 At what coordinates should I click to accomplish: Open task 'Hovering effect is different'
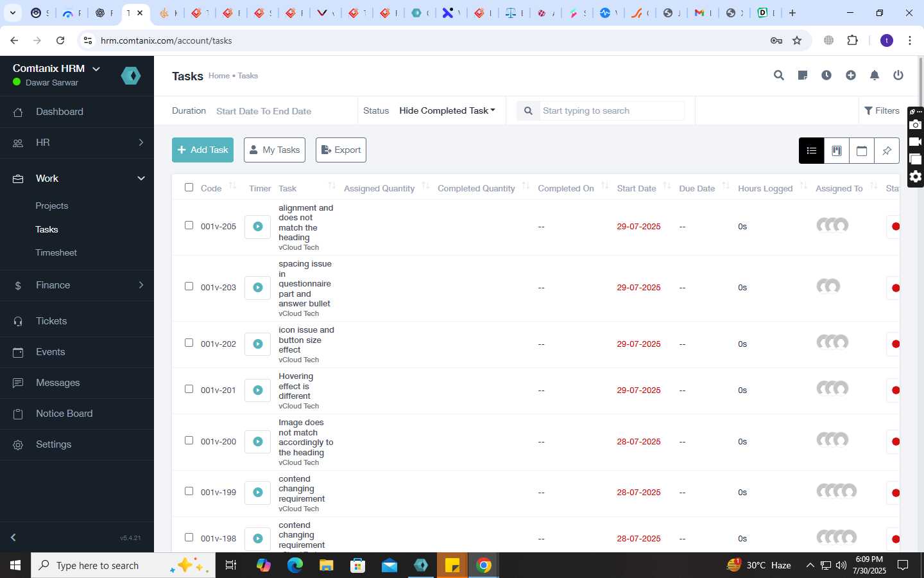pos(296,387)
